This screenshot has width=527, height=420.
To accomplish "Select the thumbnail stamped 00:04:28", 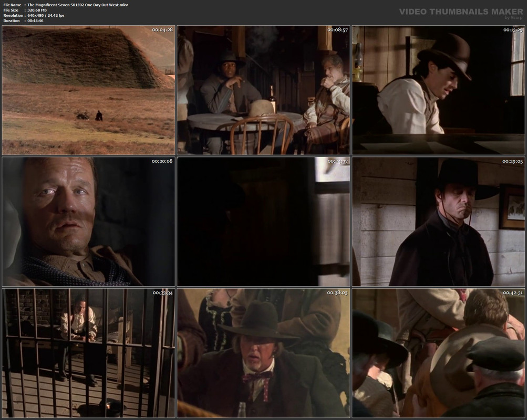I will [88, 90].
